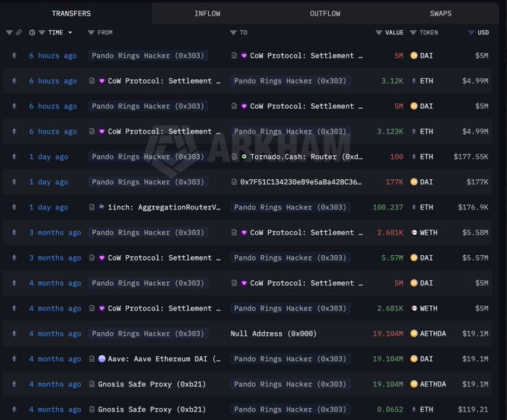Viewport: 507px width, 420px height.
Task: Click '4 months ago' time of Null Address transfer
Action: (x=55, y=333)
